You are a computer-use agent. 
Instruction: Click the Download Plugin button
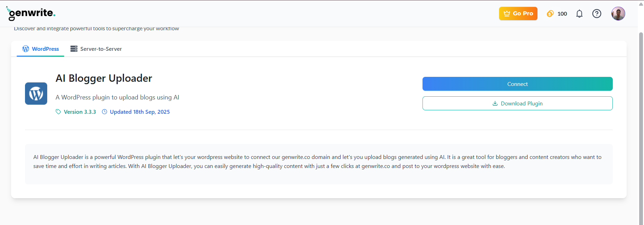pyautogui.click(x=517, y=103)
